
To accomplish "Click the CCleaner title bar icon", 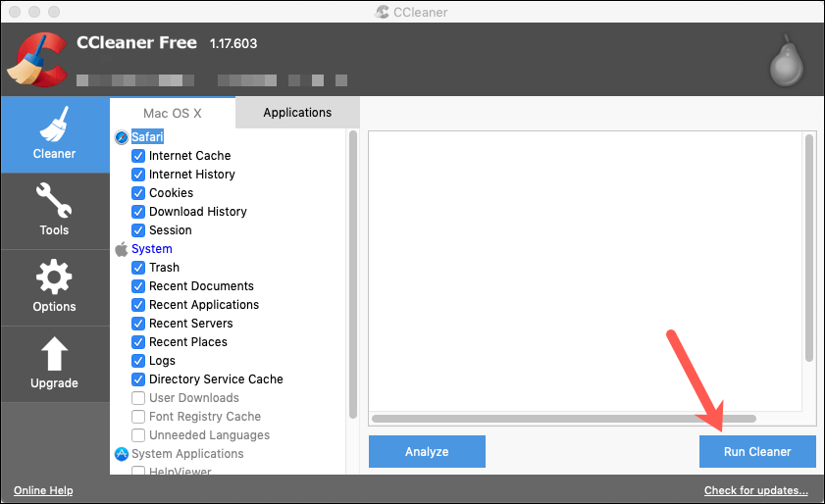I will point(382,12).
